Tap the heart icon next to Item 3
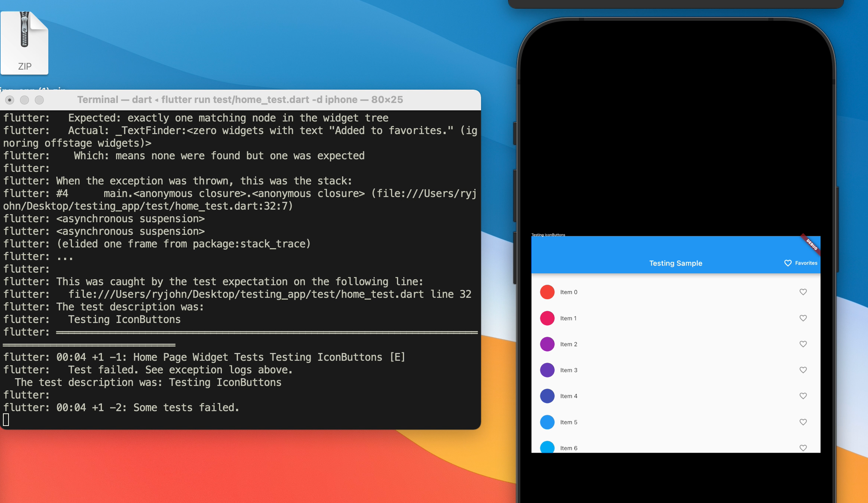Image resolution: width=868 pixels, height=503 pixels. coord(803,370)
